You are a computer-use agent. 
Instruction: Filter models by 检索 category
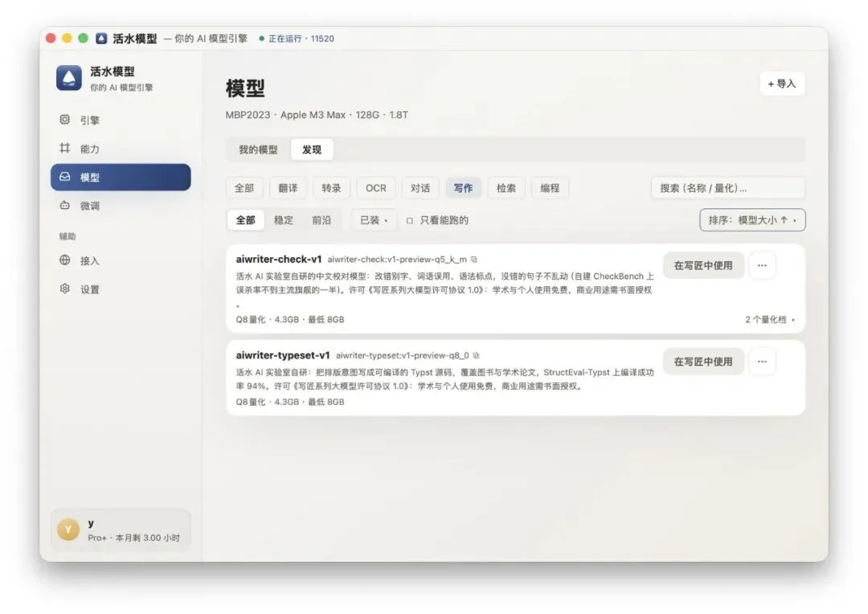(506, 188)
